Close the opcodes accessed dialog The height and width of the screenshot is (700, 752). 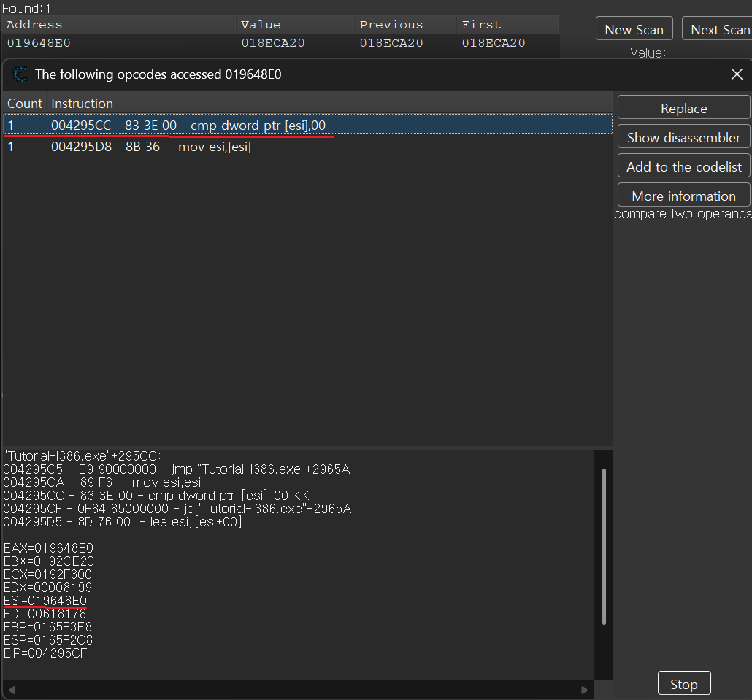coord(737,74)
